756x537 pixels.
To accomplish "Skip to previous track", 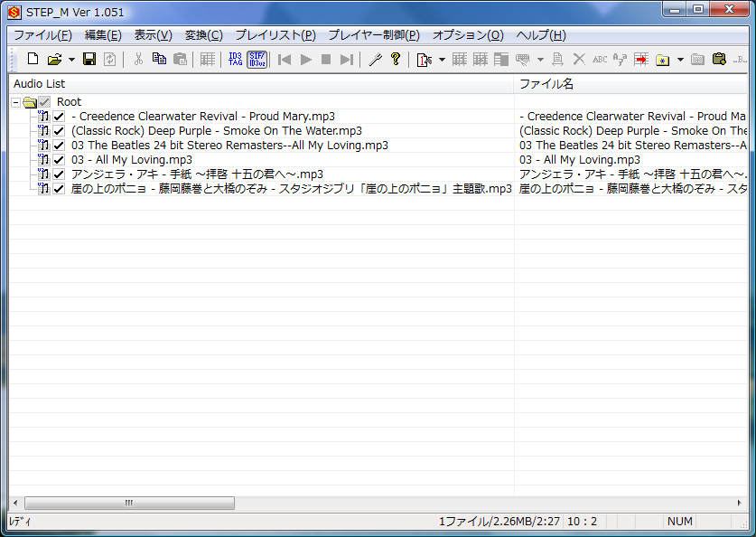I will (285, 60).
